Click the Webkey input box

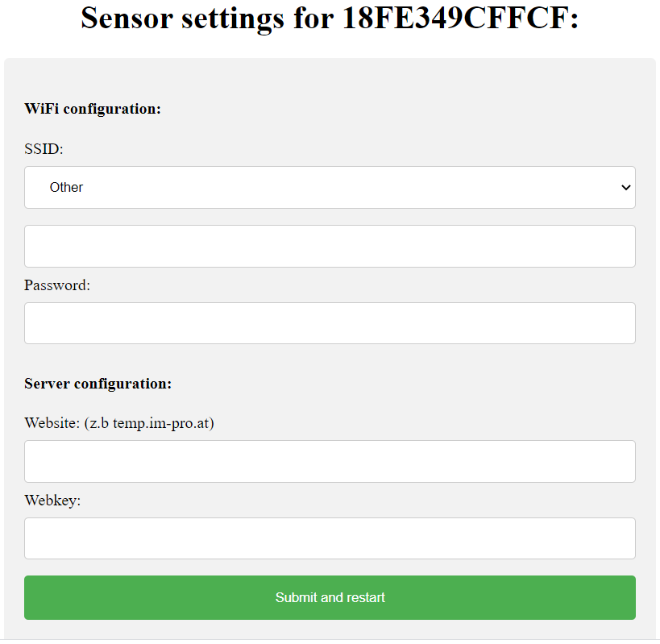tap(330, 538)
